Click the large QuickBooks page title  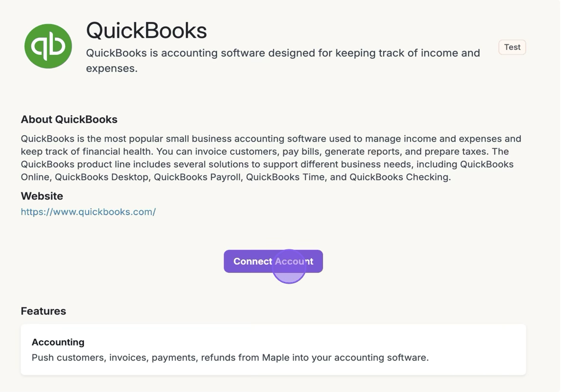147,30
